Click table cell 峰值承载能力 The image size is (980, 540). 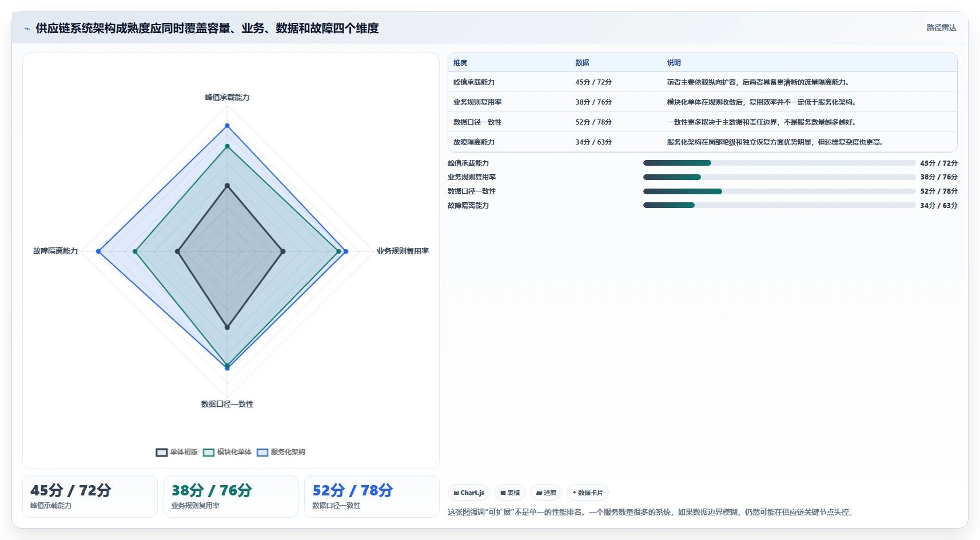coord(474,82)
